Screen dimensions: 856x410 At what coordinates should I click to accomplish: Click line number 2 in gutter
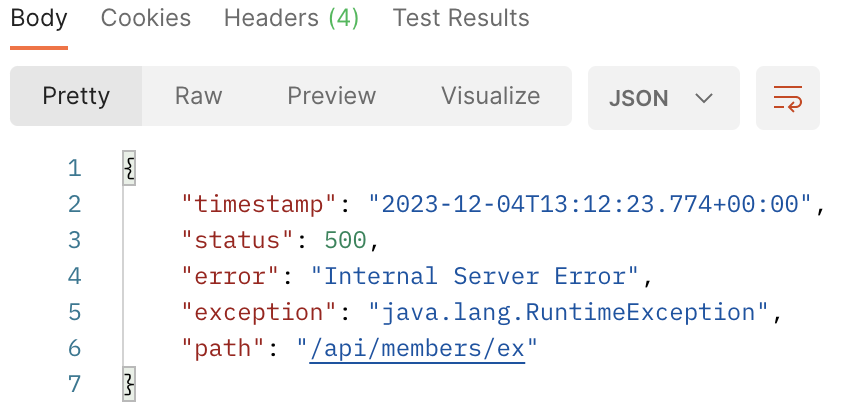point(75,204)
